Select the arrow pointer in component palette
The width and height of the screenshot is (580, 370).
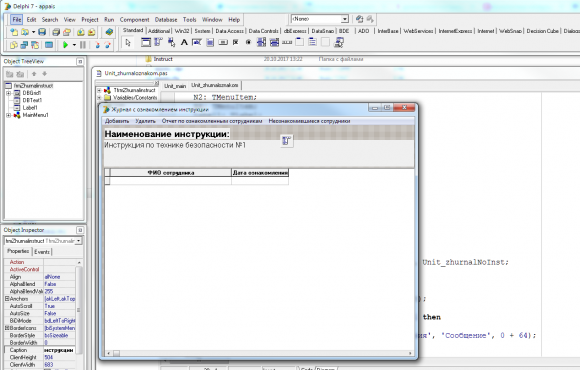click(128, 43)
